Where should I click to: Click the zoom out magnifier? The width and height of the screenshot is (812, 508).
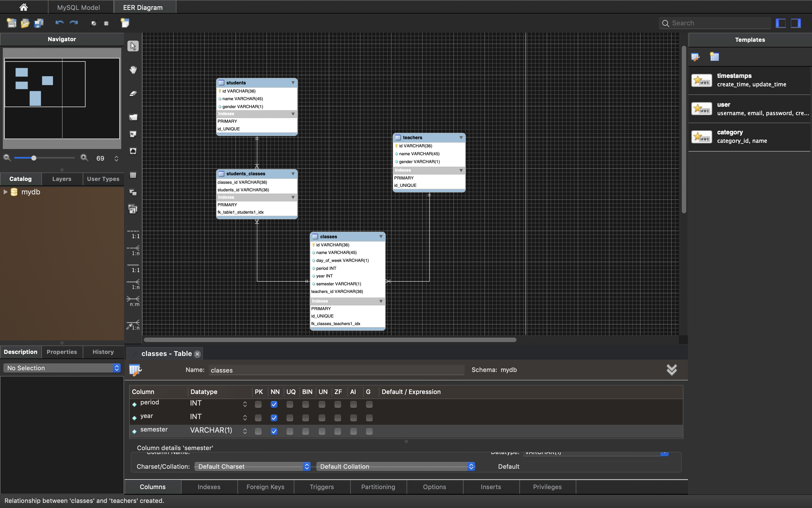click(7, 157)
